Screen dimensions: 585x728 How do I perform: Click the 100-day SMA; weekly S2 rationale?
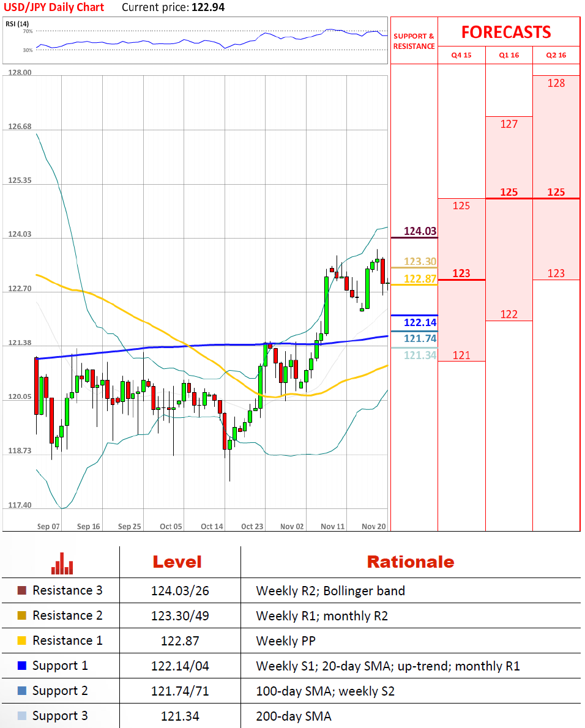325,691
